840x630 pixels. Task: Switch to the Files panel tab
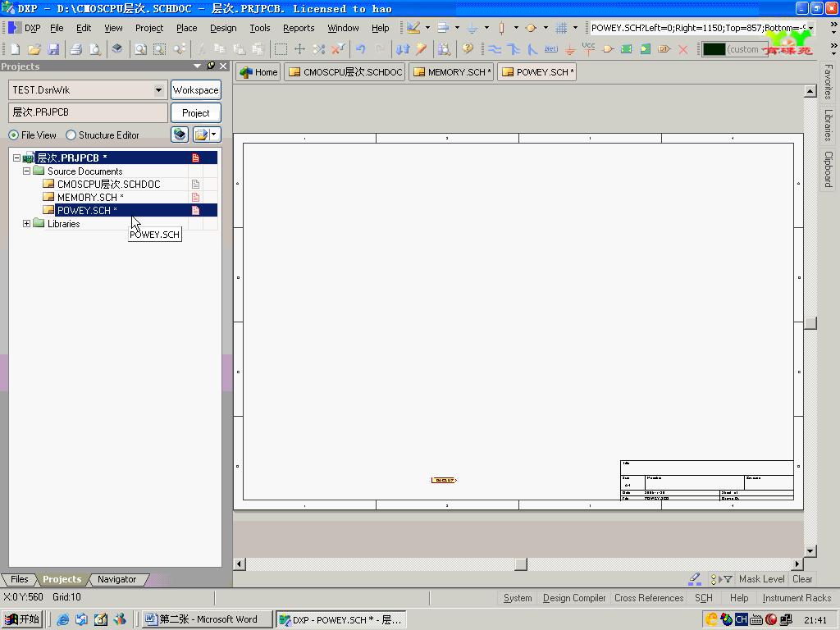click(20, 579)
